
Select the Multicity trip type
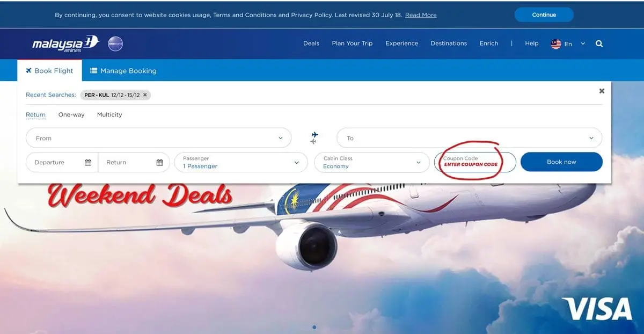pyautogui.click(x=109, y=114)
